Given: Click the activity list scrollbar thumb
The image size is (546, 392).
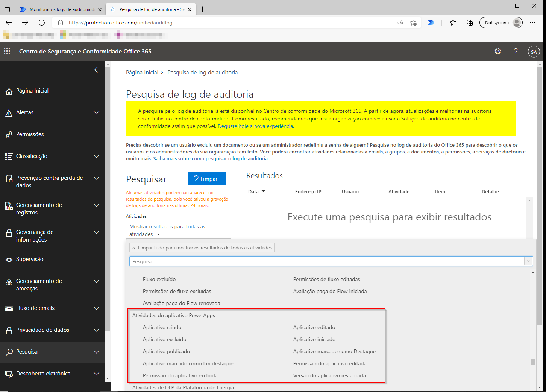Looking at the screenshot, I should 533,362.
